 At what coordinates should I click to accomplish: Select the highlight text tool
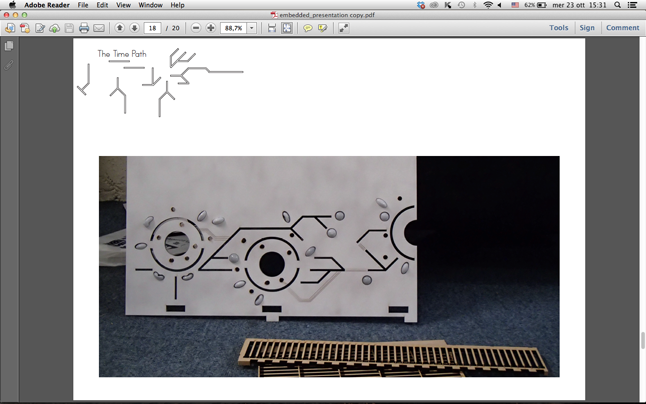coord(322,28)
